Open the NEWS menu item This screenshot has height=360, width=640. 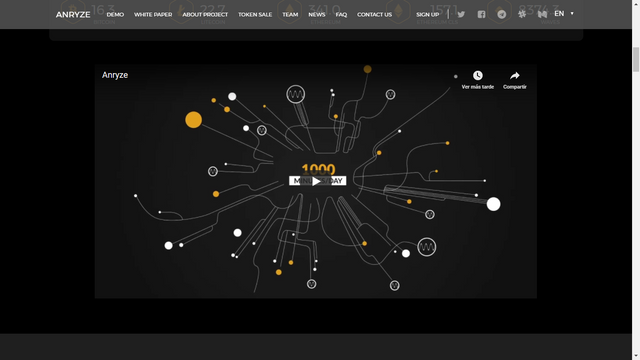[x=317, y=14]
